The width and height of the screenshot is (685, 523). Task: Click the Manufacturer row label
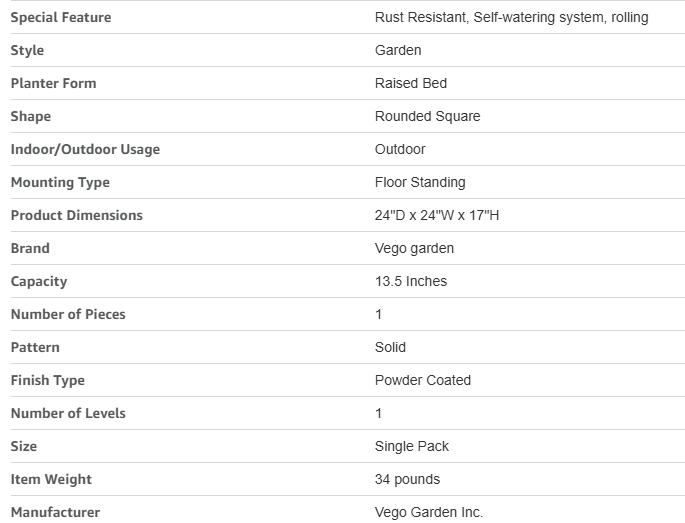pos(55,512)
